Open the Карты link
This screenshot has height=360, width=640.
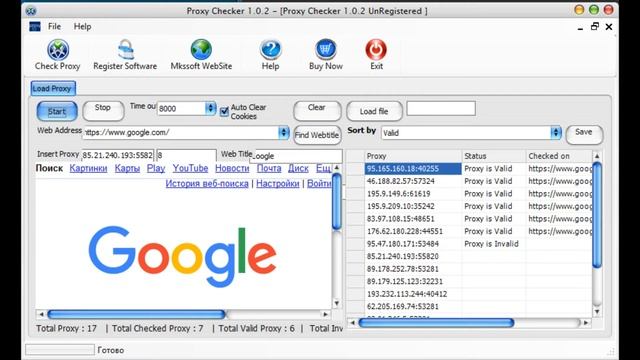pos(127,168)
